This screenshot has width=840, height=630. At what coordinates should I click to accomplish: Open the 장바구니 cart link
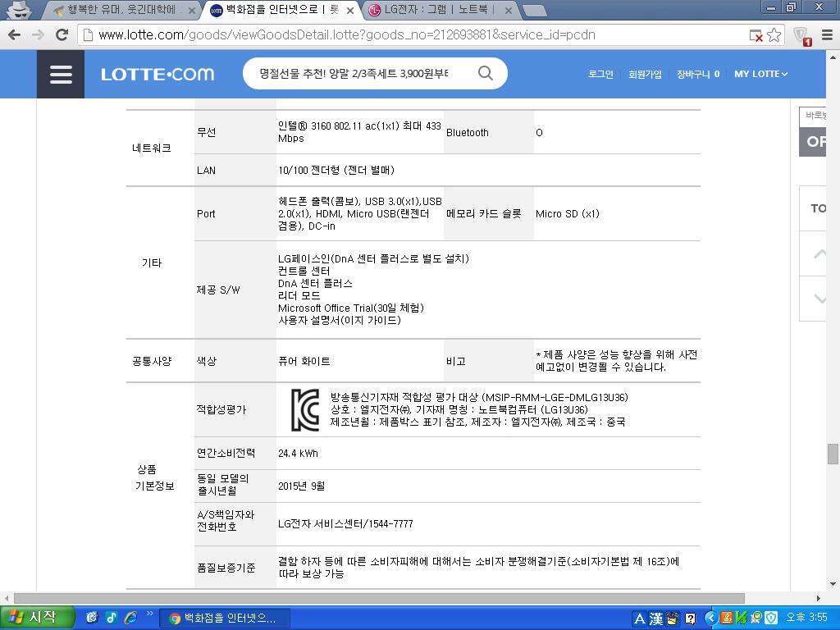[697, 74]
